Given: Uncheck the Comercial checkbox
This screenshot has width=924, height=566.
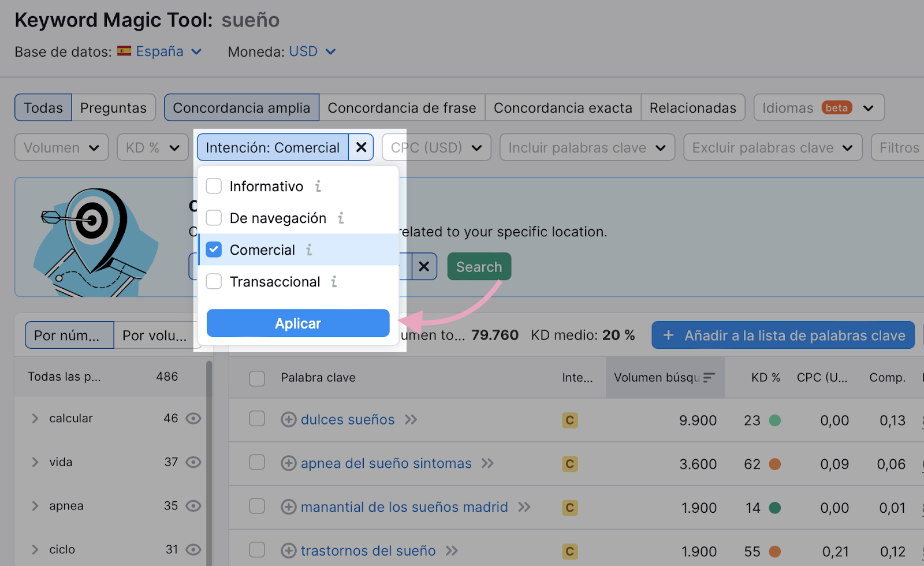Looking at the screenshot, I should (x=214, y=250).
